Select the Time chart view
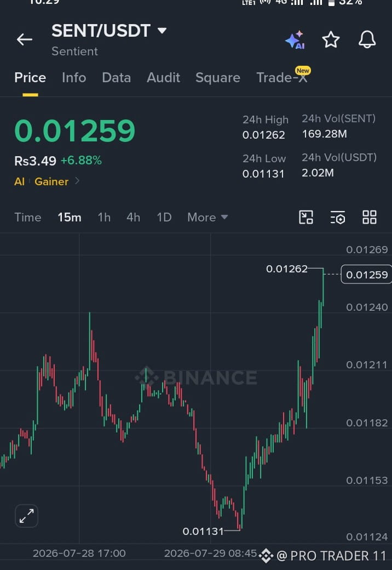 pyautogui.click(x=27, y=218)
